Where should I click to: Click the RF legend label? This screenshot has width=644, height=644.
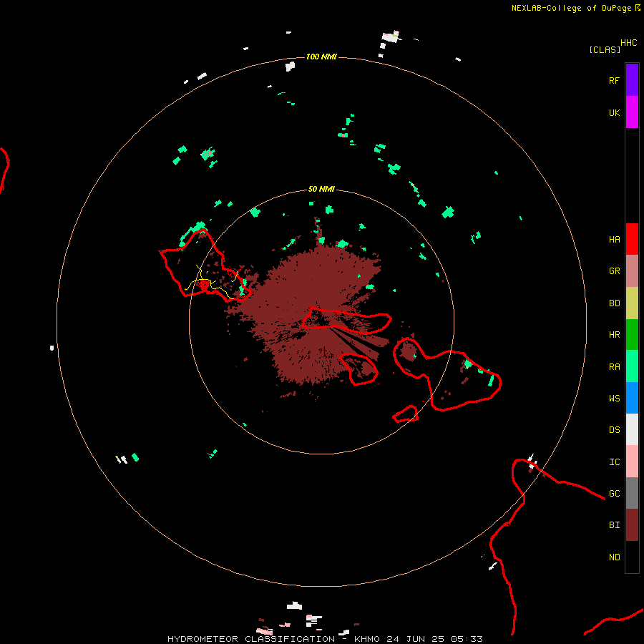coord(614,81)
